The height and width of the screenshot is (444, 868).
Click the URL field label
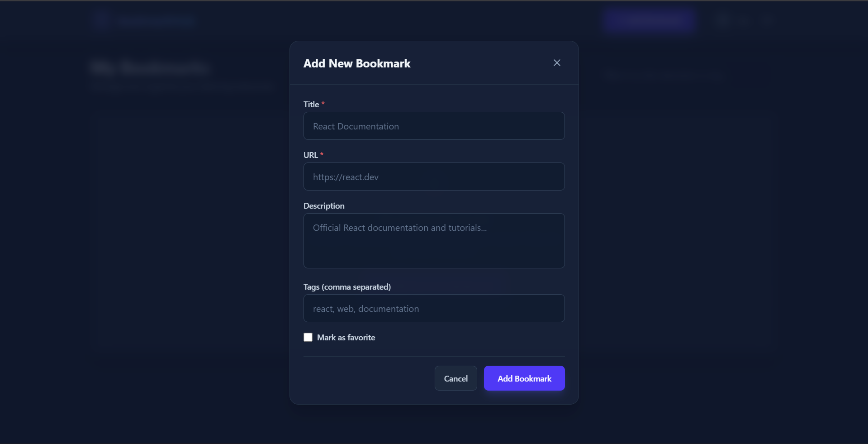(x=310, y=155)
